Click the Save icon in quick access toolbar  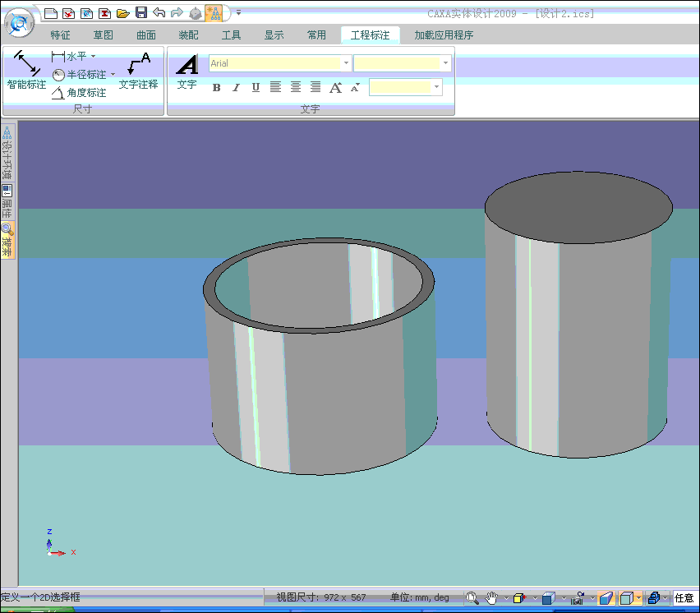141,13
